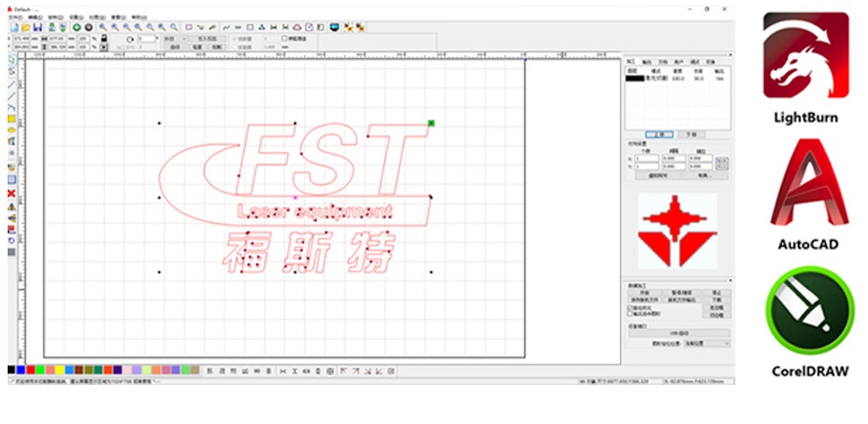Pick the red swatch in bottom palette
The width and height of the screenshot is (868, 424).
[31, 370]
